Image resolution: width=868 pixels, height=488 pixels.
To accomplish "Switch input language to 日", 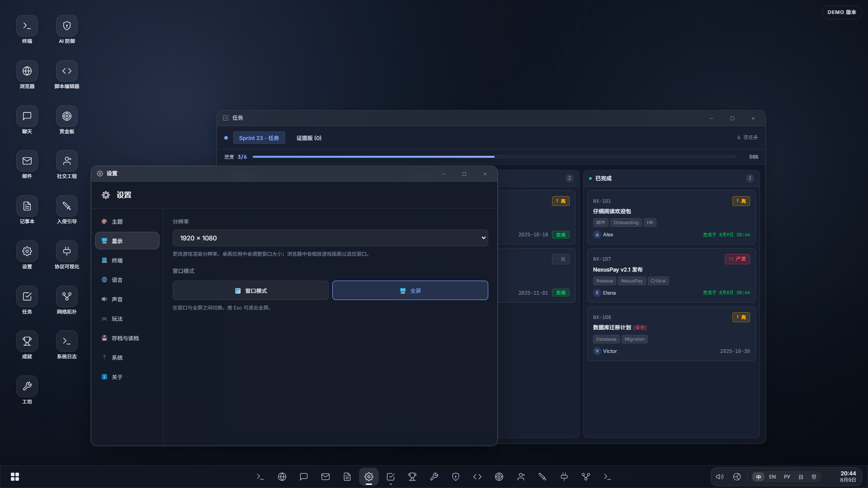I will point(801,477).
